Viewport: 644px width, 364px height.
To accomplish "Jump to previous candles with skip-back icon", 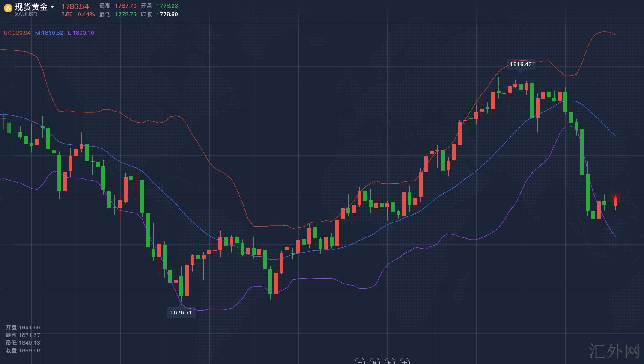I will (375, 361).
